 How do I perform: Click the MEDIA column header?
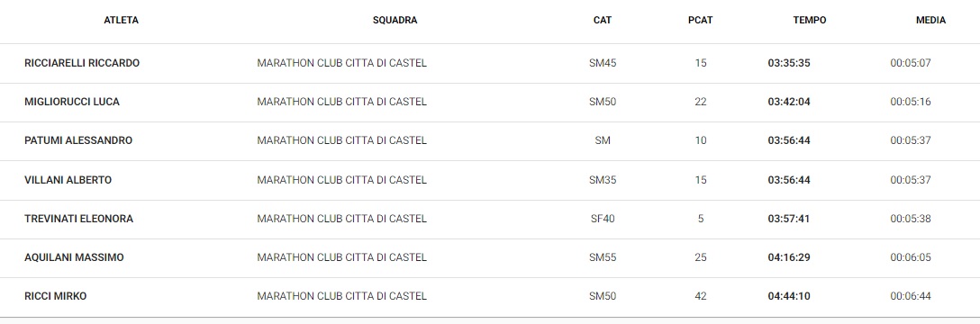coord(930,20)
